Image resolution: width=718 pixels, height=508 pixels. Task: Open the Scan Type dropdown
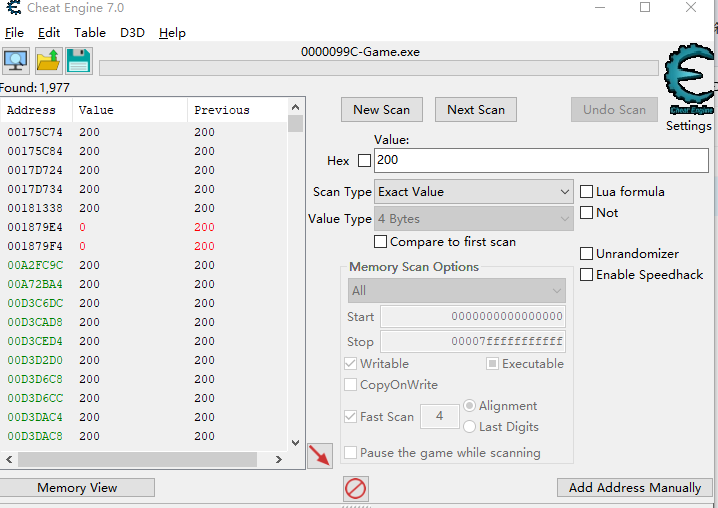pos(473,191)
